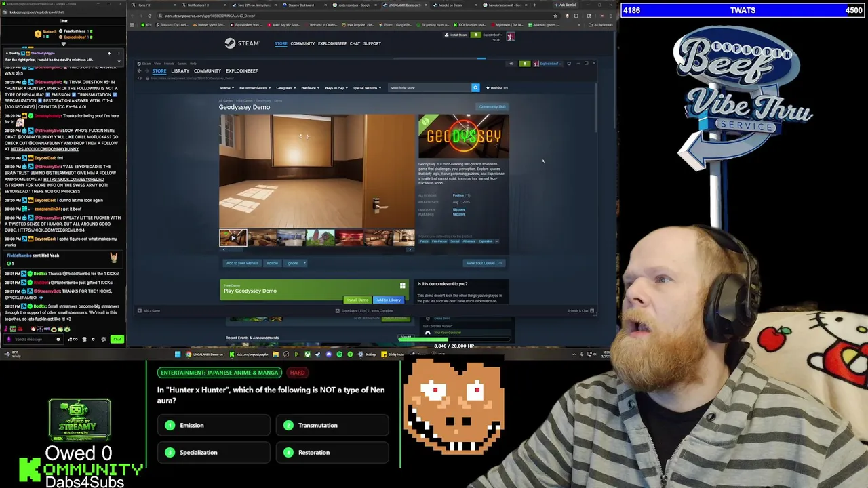Open Windows Start menu
The image size is (868, 488).
[178, 354]
